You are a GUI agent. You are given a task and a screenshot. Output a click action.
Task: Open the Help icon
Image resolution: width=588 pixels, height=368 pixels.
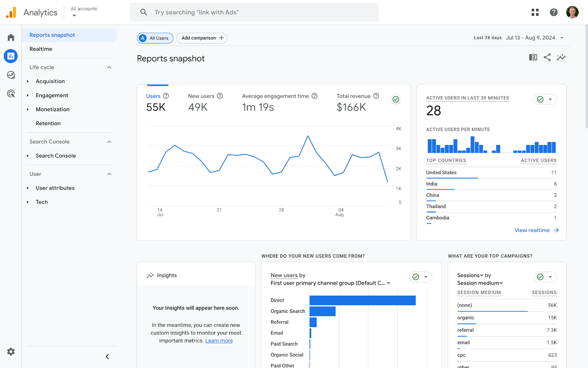coord(553,12)
